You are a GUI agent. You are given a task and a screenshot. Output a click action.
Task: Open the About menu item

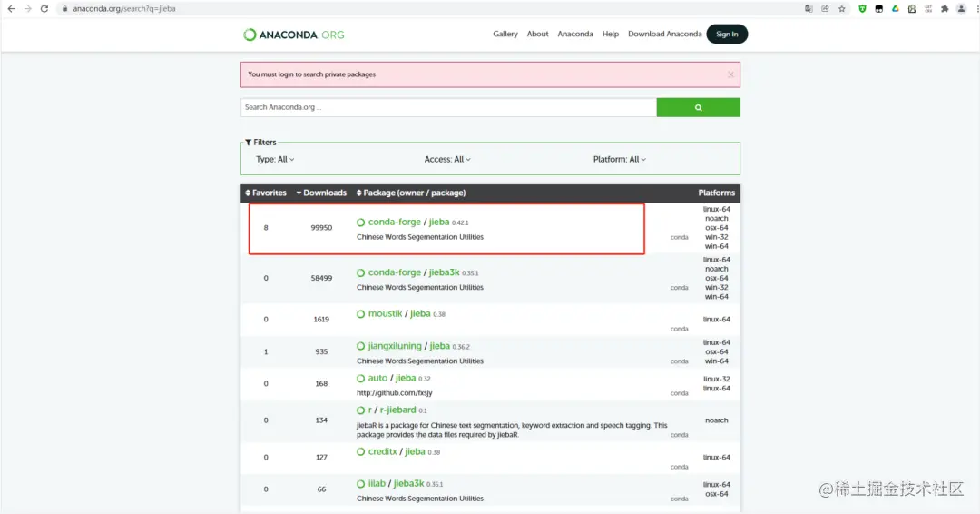[537, 34]
